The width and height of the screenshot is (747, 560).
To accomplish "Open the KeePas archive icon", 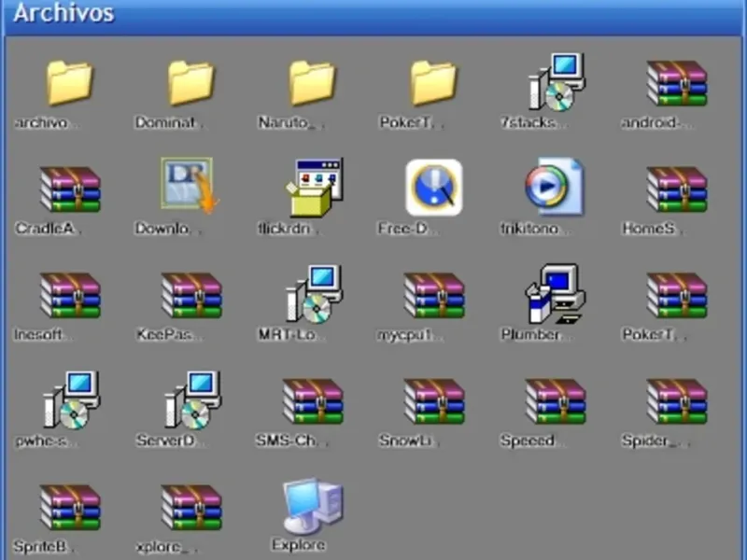I will pos(191,295).
